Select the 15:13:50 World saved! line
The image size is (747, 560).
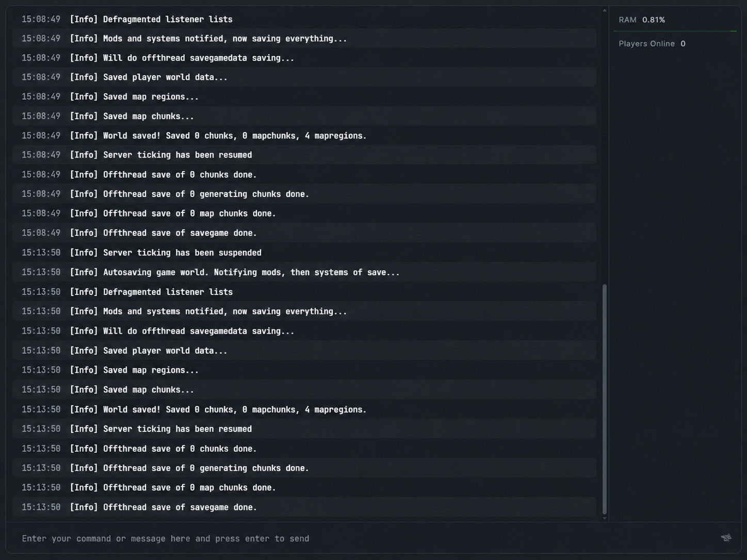(x=304, y=409)
